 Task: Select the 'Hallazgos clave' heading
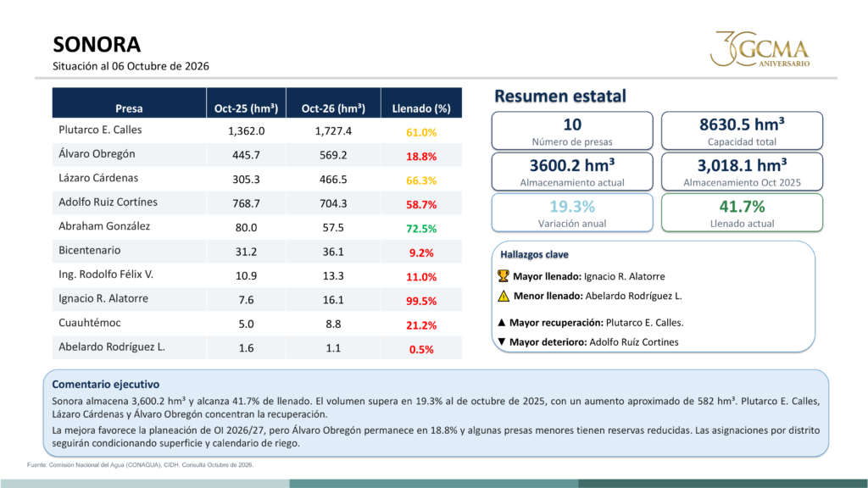click(x=534, y=254)
